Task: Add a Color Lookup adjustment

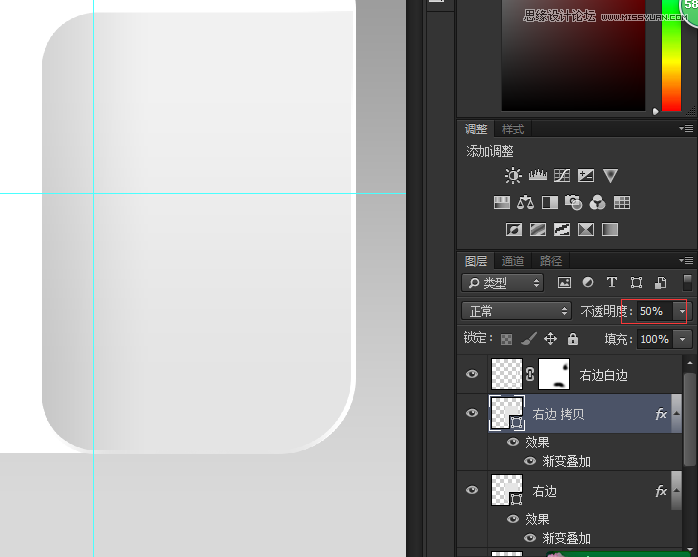Action: coord(622,203)
